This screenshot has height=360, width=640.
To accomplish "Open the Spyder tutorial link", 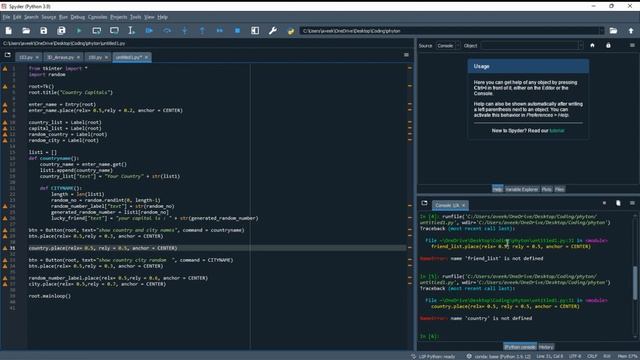I will point(557,131).
